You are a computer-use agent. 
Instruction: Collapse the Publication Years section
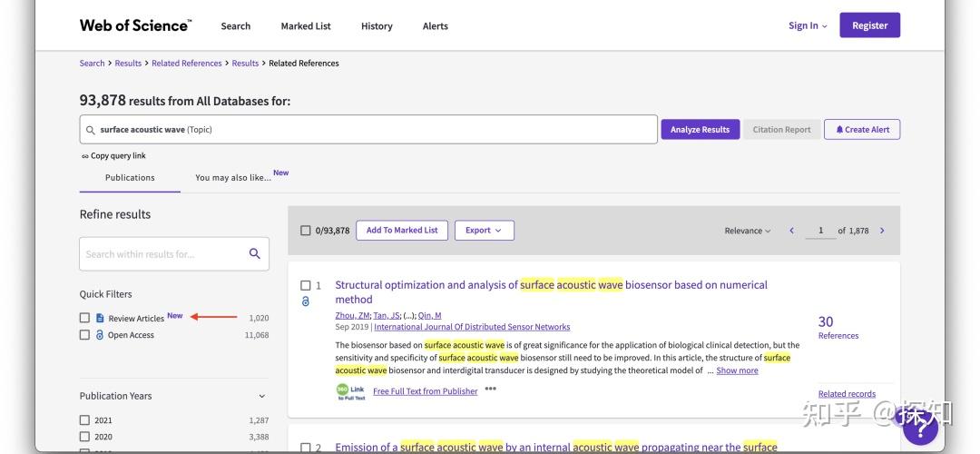[262, 396]
